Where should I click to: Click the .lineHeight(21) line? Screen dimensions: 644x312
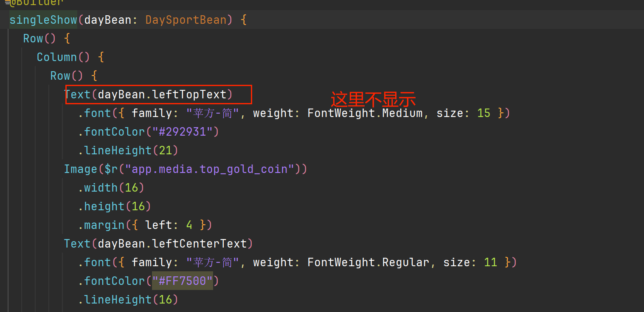pos(127,150)
